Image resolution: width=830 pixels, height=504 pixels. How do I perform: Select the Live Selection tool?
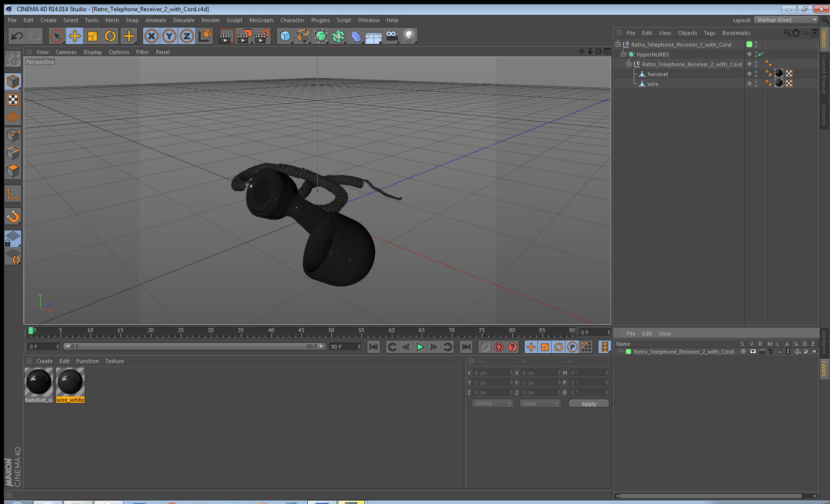[x=57, y=36]
